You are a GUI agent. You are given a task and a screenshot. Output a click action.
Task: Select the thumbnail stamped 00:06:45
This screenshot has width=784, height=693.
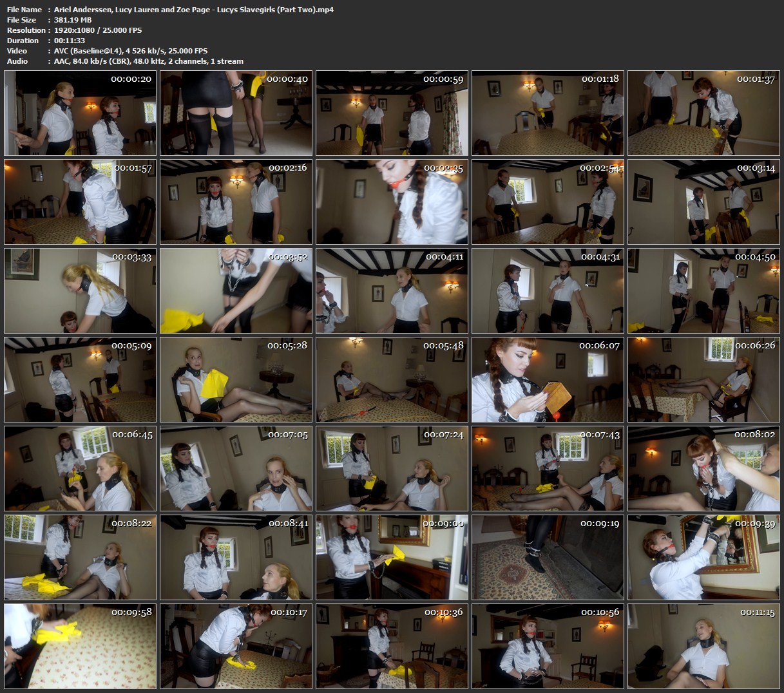pyautogui.click(x=81, y=469)
